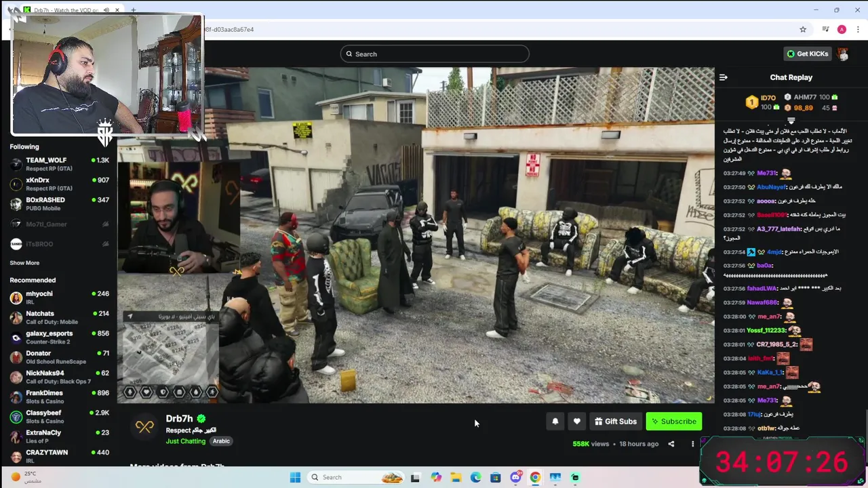868x488 pixels.
Task: Open CRAZYTAWN in the Recommended list
Action: pyautogui.click(x=59, y=456)
